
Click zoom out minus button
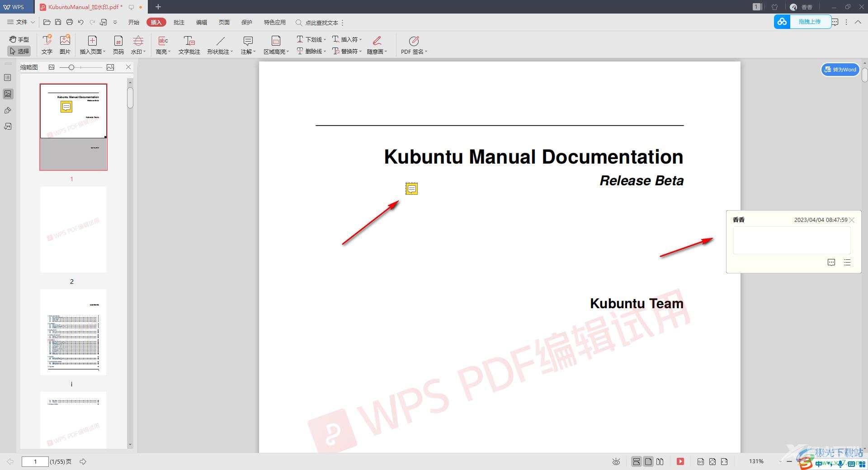click(x=789, y=461)
